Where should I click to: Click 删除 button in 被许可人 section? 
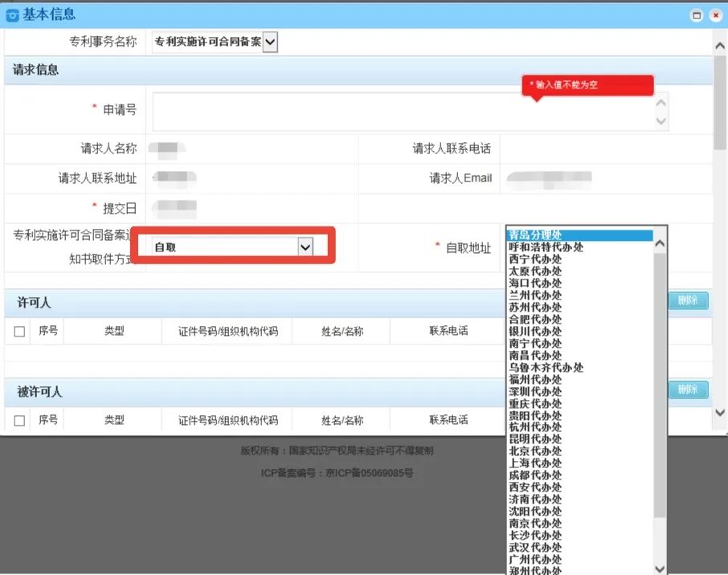[x=689, y=389]
